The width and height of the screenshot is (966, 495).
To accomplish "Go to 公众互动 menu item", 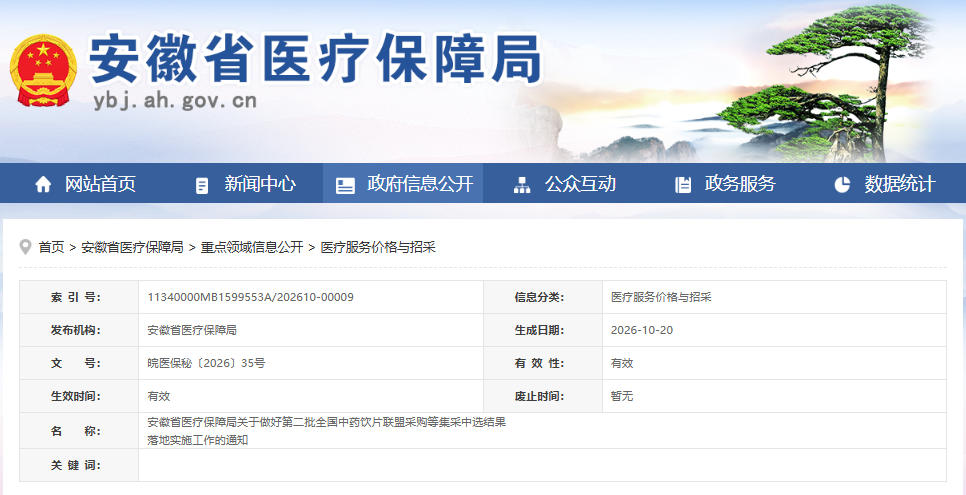I will [x=580, y=184].
